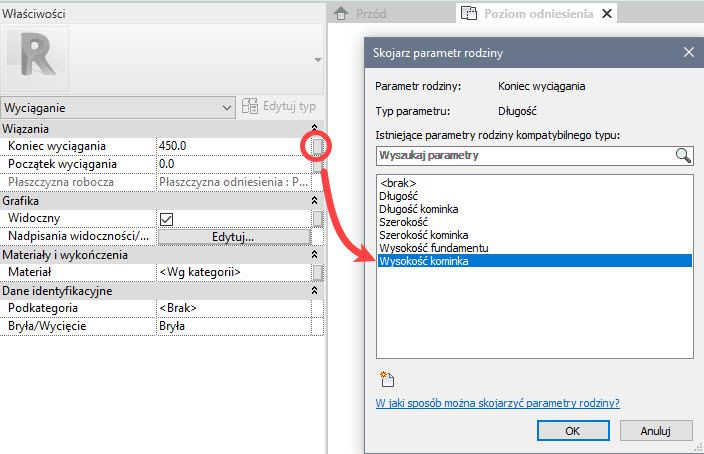This screenshot has width=704, height=454.
Task: Collapse the Wiązania section
Action: pyautogui.click(x=316, y=129)
